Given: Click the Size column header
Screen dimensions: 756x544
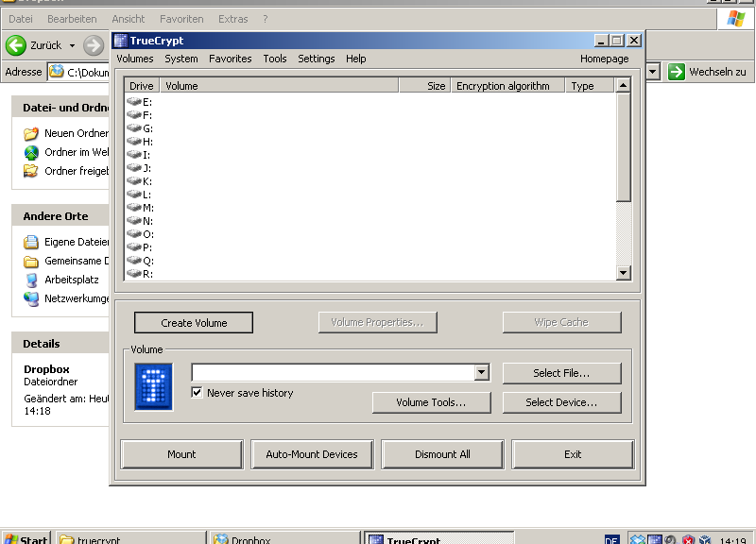Looking at the screenshot, I should [424, 86].
